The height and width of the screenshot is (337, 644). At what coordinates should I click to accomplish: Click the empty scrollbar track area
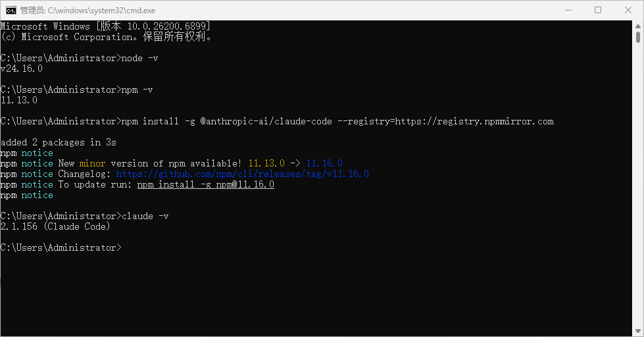click(x=638, y=185)
